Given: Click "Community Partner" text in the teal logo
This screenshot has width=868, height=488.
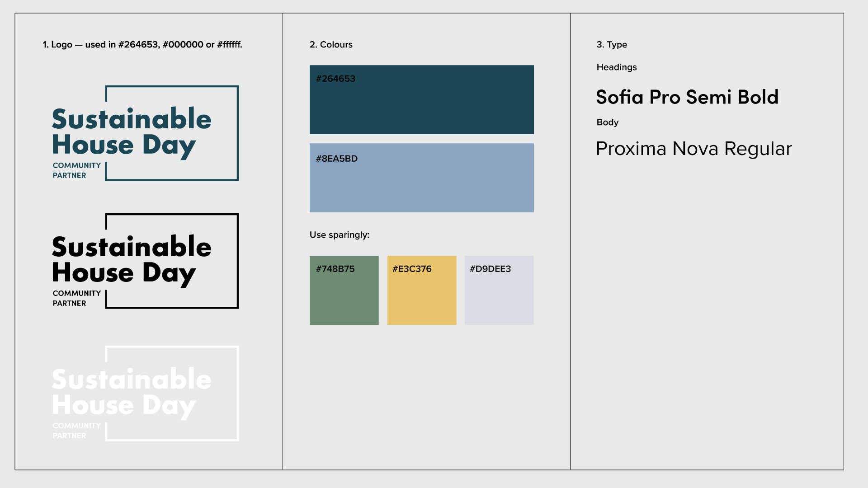Looking at the screenshot, I should [76, 170].
